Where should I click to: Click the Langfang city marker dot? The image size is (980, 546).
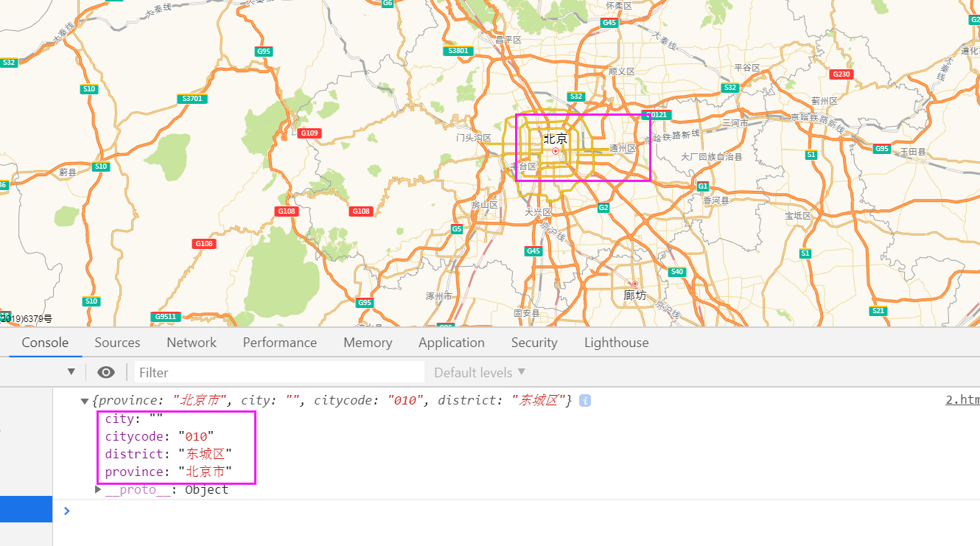[634, 284]
